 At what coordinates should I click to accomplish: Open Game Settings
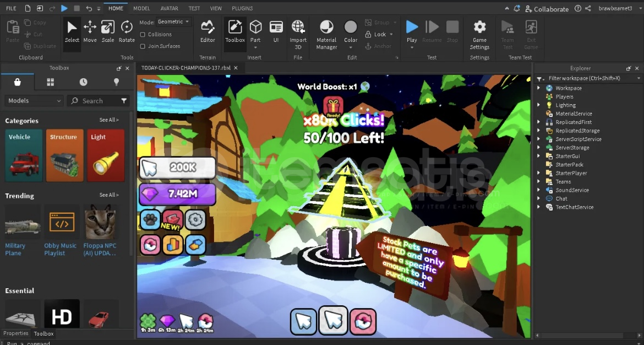[480, 35]
